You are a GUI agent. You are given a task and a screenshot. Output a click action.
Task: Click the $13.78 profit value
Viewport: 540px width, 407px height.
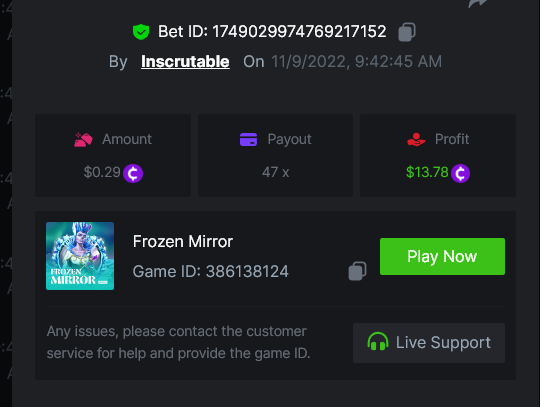pyautogui.click(x=427, y=172)
